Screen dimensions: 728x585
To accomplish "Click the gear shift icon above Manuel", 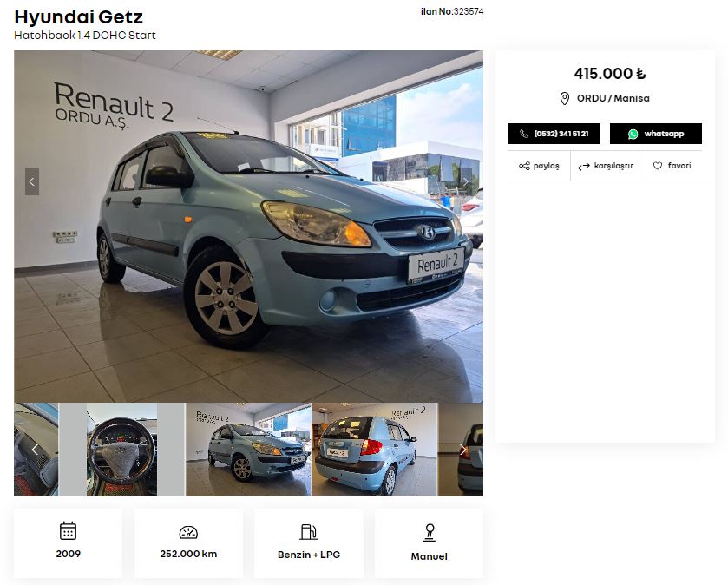I will (x=430, y=533).
